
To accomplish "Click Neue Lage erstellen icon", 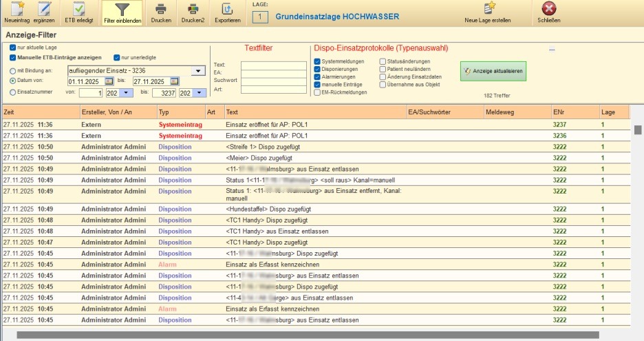I will tap(488, 10).
